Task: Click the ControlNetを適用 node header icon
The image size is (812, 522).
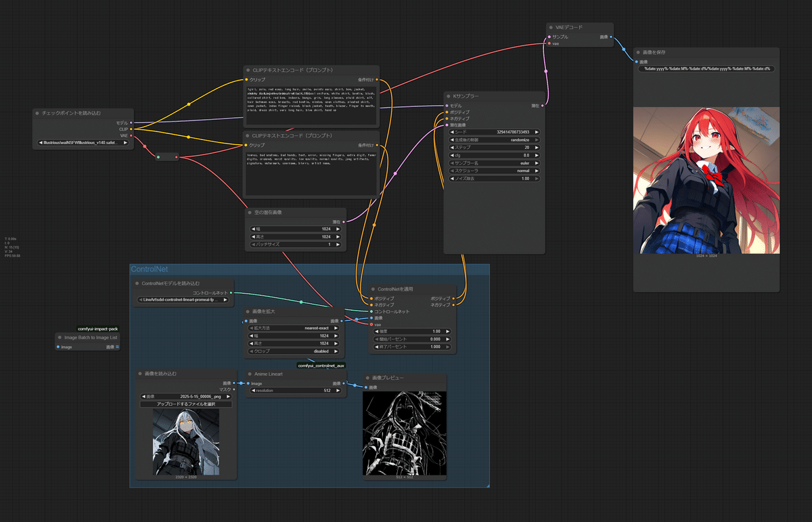Action: tap(373, 288)
